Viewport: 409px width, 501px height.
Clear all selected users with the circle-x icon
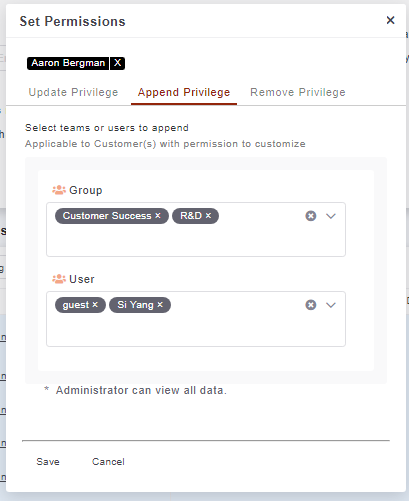point(311,305)
